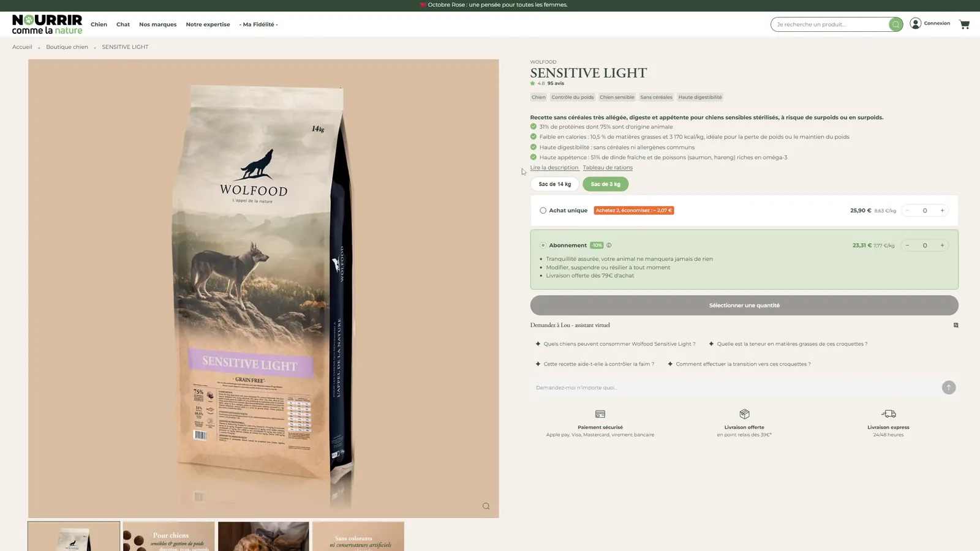Zoom the product image with the magnifier icon

point(486,506)
